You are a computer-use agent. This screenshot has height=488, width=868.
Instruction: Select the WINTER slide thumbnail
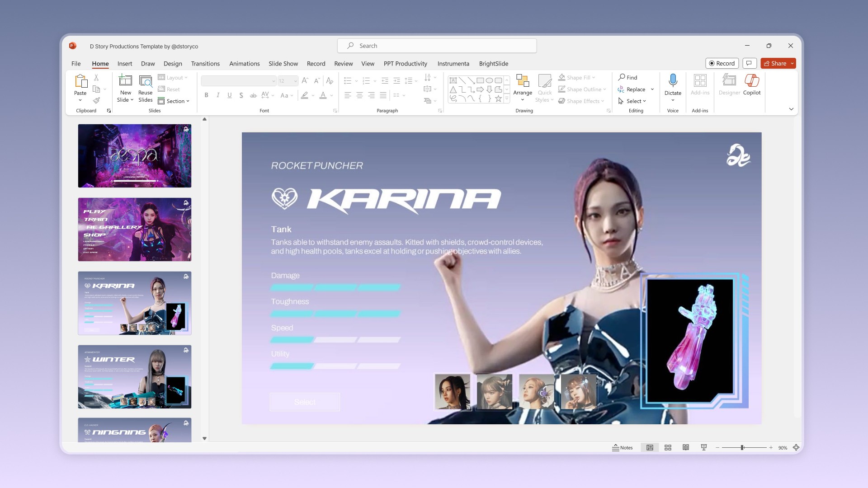coord(135,376)
